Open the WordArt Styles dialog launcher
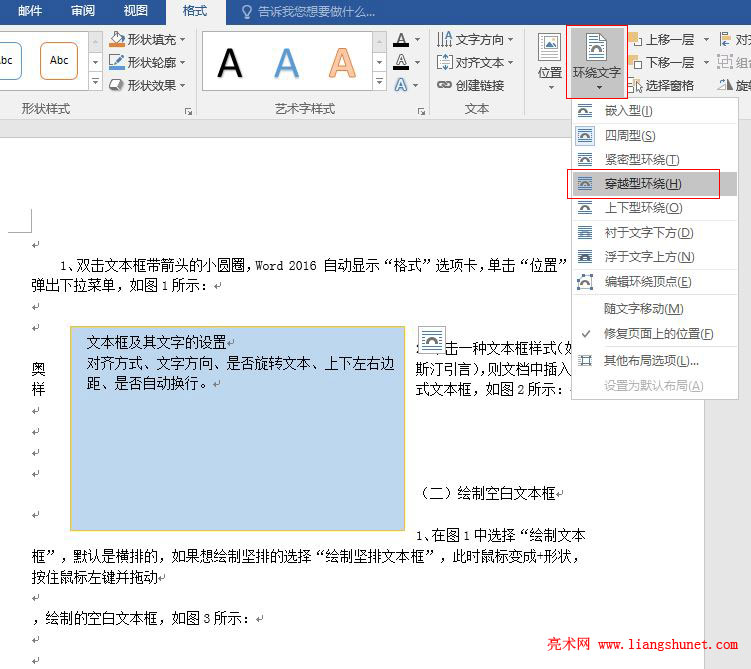751x669 pixels. pos(421,112)
